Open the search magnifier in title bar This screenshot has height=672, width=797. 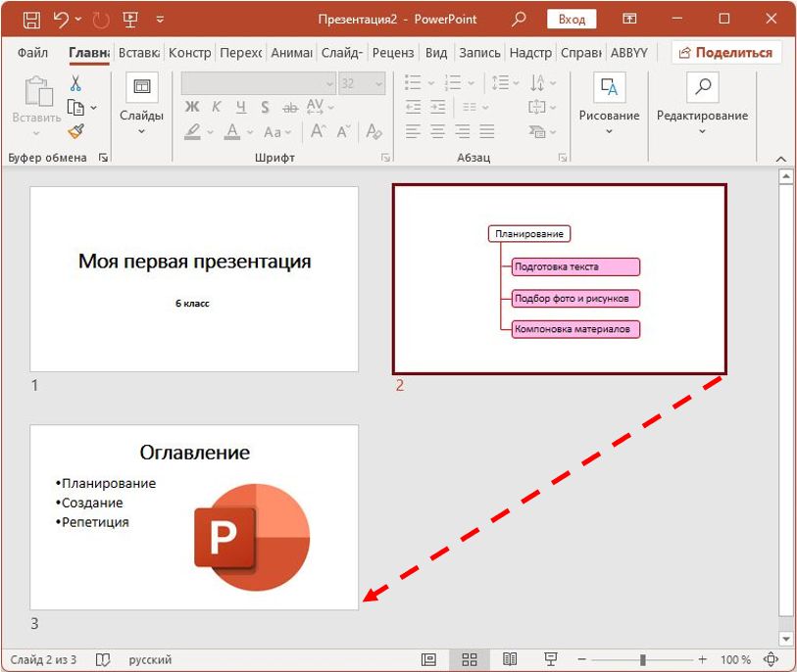click(x=520, y=19)
